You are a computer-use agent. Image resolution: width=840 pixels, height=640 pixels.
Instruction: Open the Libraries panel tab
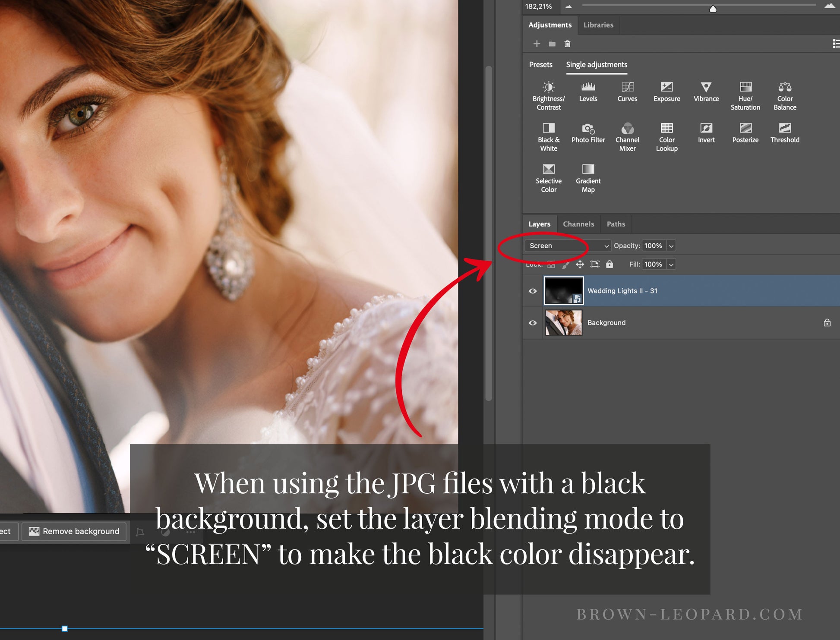[x=598, y=25]
